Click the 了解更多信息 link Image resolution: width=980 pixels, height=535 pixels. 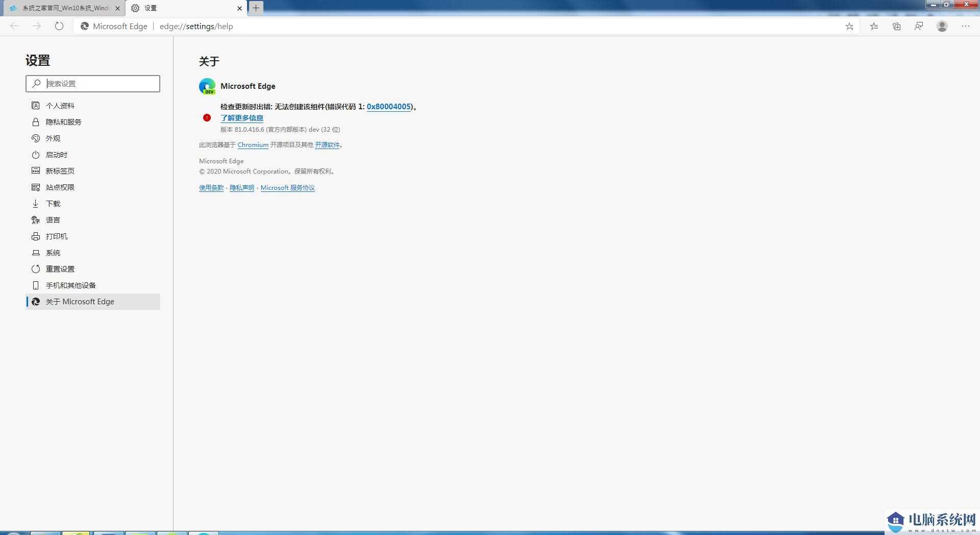click(x=242, y=118)
